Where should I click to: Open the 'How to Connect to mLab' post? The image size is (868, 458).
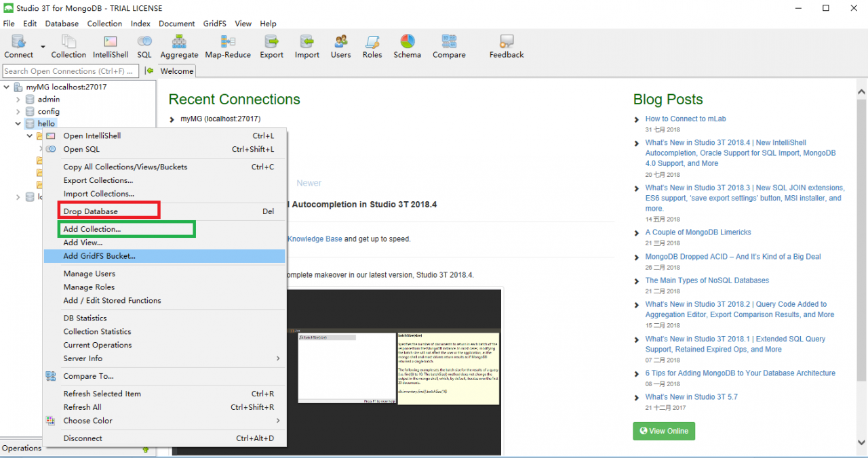point(685,119)
